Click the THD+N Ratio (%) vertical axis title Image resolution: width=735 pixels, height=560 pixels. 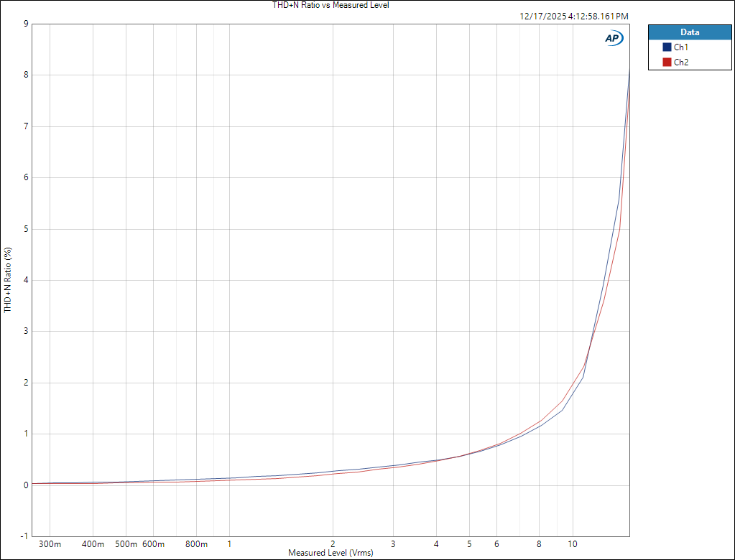8,279
